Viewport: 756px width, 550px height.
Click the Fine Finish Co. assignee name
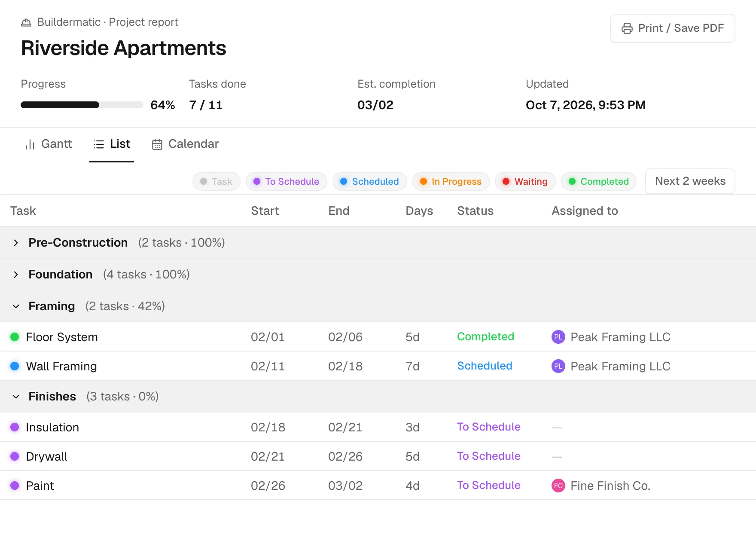pyautogui.click(x=610, y=486)
